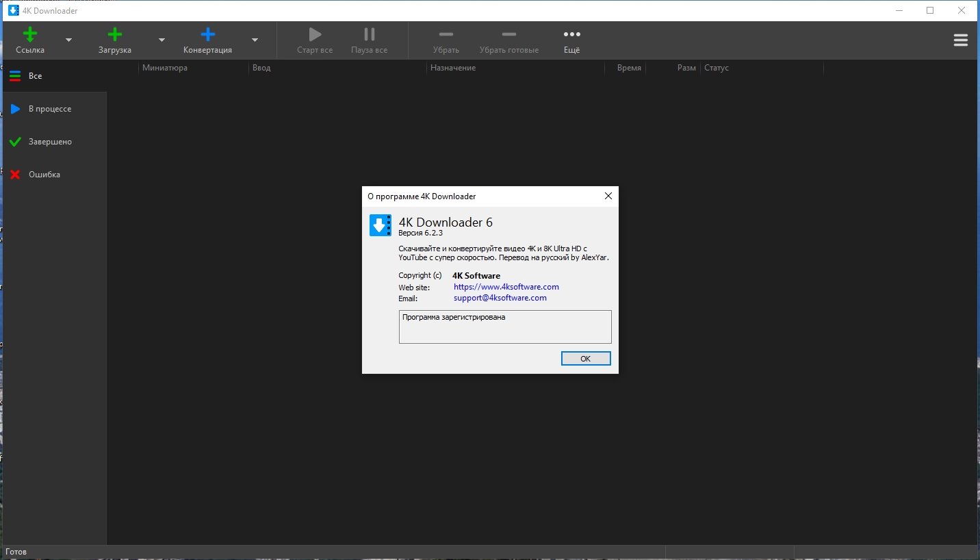Click the green plus Загрузка icon
Screen dimensions: 980x560
pos(115,34)
